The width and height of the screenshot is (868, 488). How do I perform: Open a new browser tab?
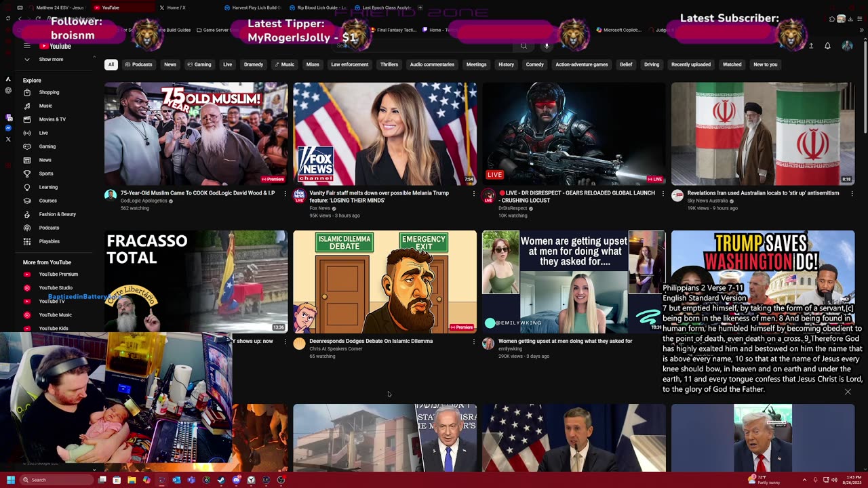coord(420,7)
